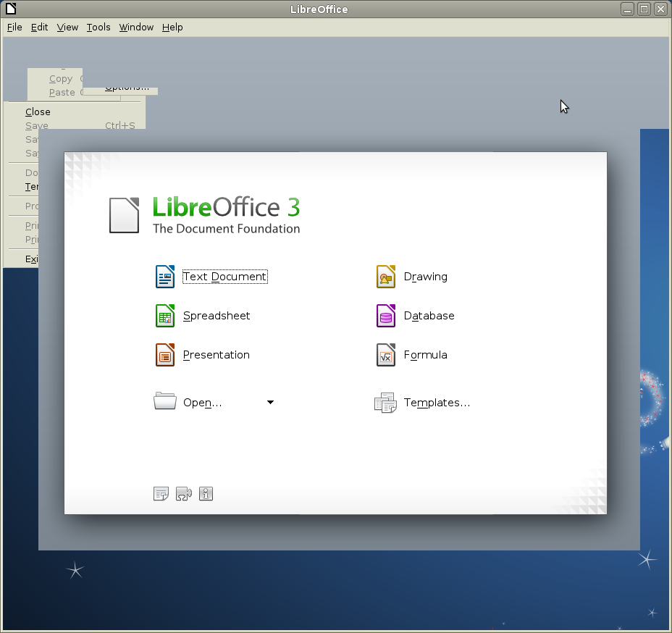Expand the Open recent documents dropdown arrow
Image resolution: width=672 pixels, height=633 pixels.
pos(270,402)
